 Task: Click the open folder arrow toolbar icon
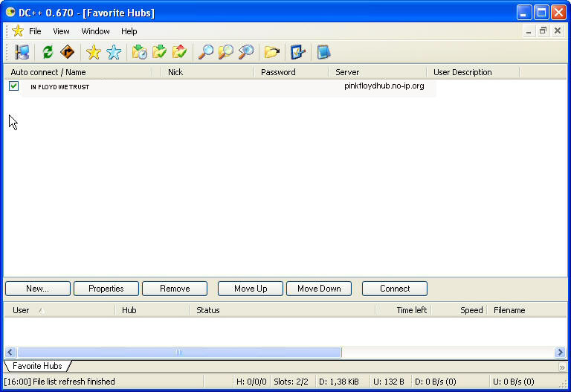tap(272, 52)
